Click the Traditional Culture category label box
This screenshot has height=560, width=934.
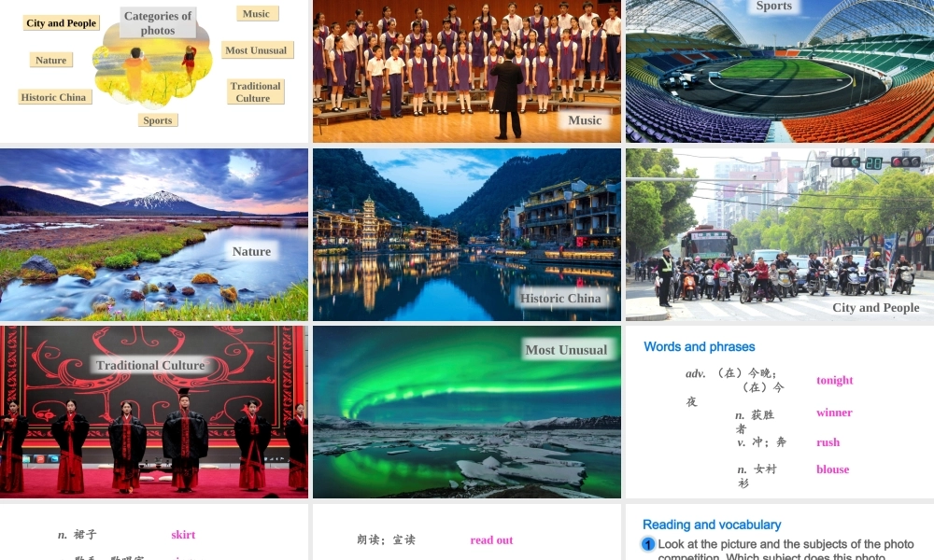click(255, 91)
